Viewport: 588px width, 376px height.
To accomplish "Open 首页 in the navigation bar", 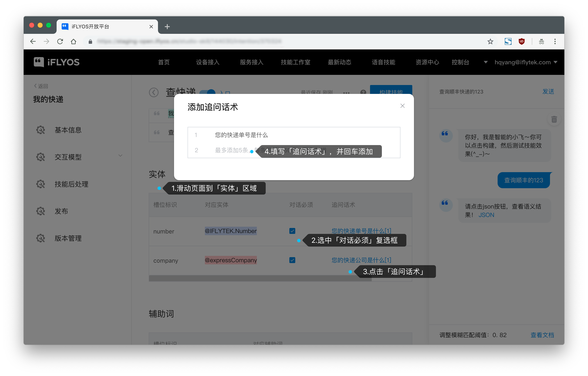I will [164, 62].
